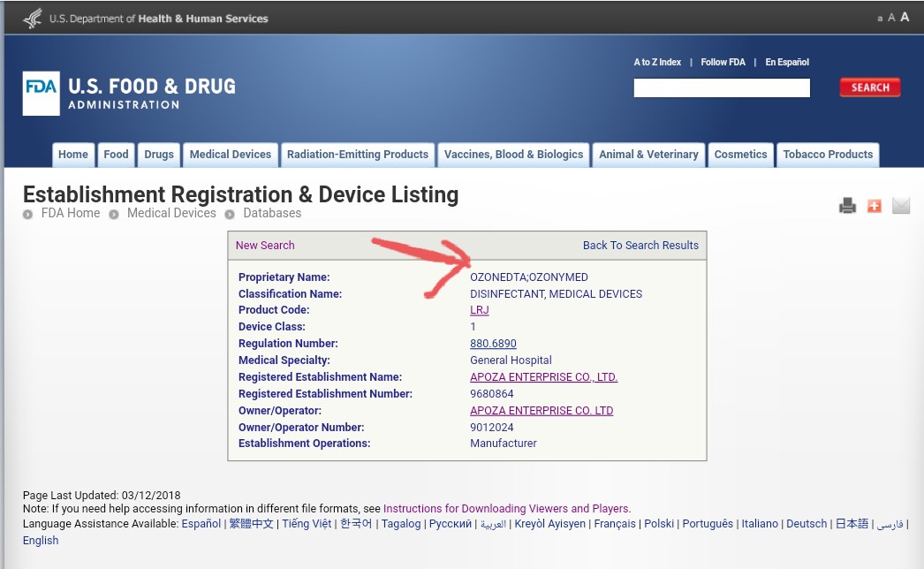Viewport: 924px width, 569px height.
Task: Open the Radiation-Emitting Products tab
Action: [x=358, y=155]
